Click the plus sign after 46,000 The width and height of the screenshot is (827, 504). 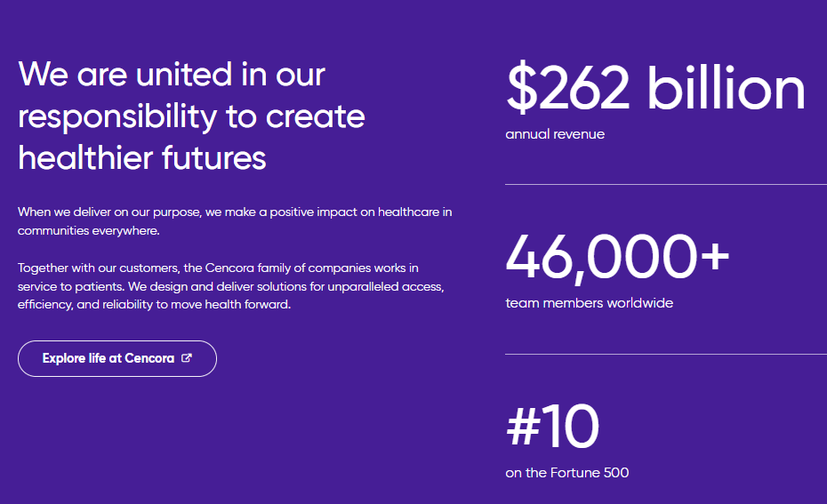pyautogui.click(x=714, y=257)
